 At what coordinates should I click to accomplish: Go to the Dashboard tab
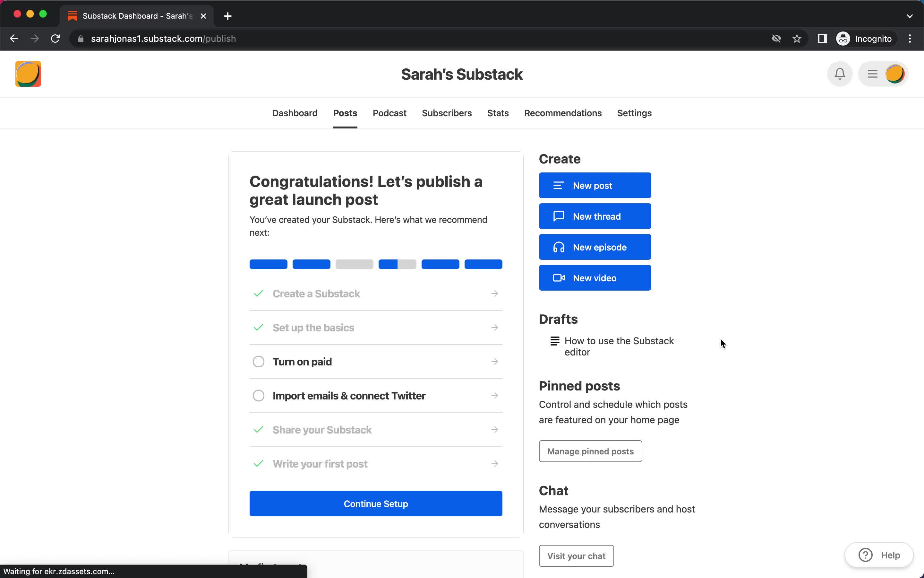coord(295,113)
